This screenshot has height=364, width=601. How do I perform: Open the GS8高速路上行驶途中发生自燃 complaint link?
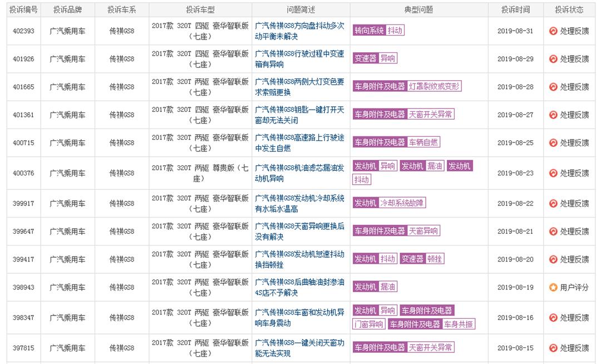tap(299, 142)
